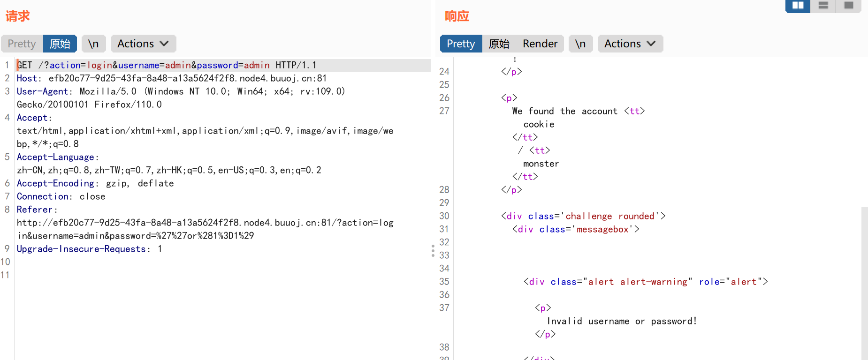Switch the request view to the Pretty tab
The height and width of the screenshot is (360, 868).
click(x=22, y=44)
